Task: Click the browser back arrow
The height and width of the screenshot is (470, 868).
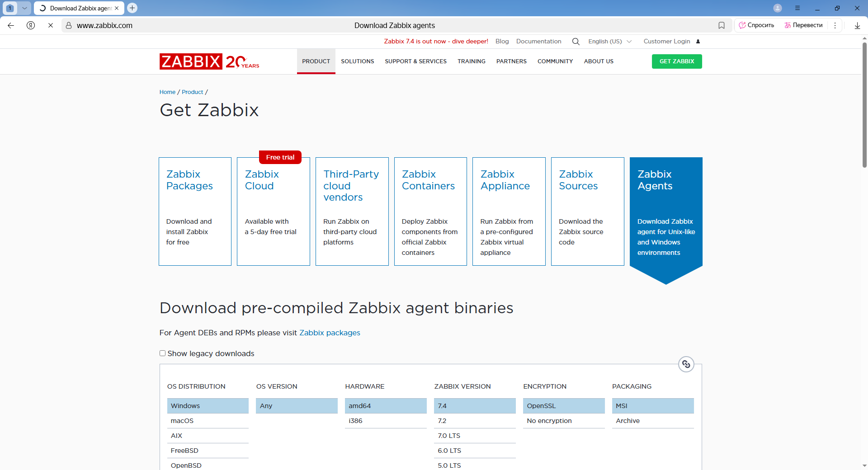Action: click(x=11, y=25)
